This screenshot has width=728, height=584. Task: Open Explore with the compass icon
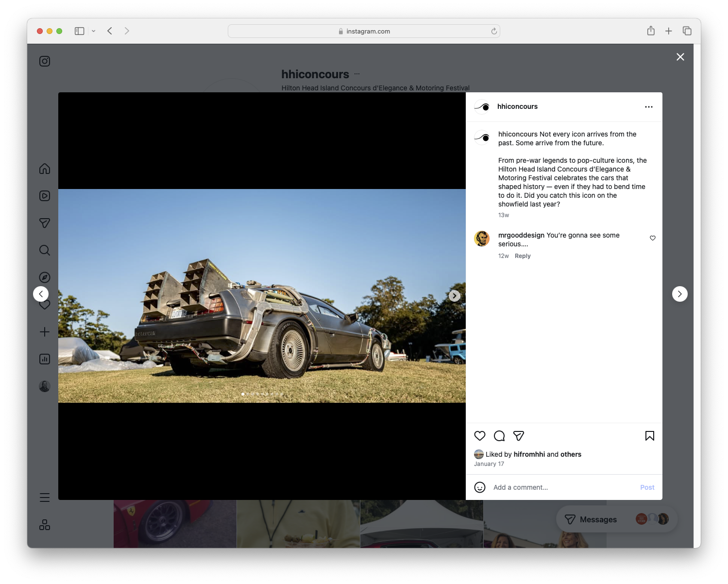coord(45,277)
